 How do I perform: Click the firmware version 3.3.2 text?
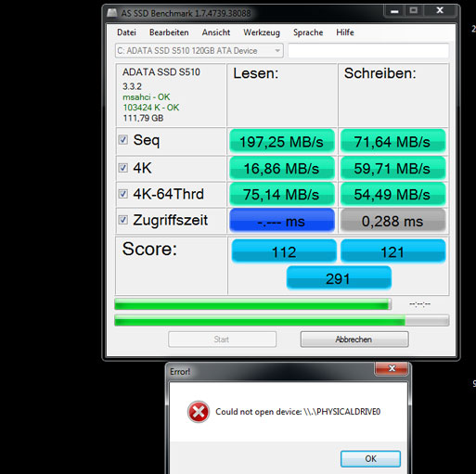click(132, 86)
